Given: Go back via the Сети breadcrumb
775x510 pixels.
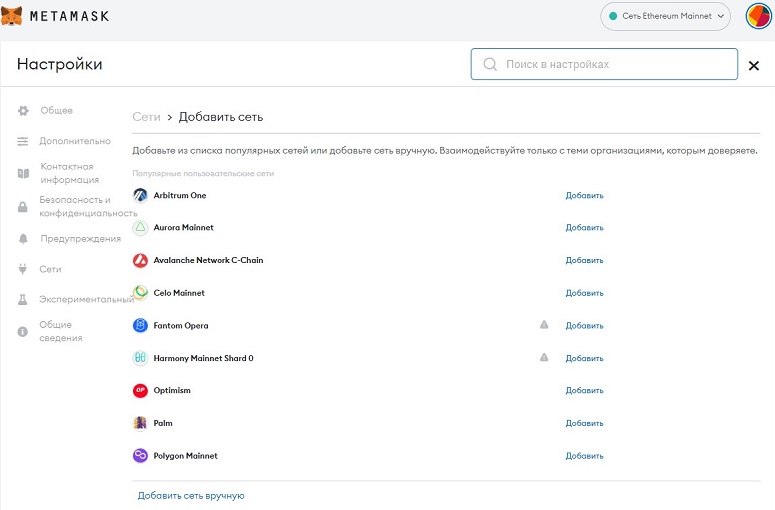Looking at the screenshot, I should click(146, 117).
